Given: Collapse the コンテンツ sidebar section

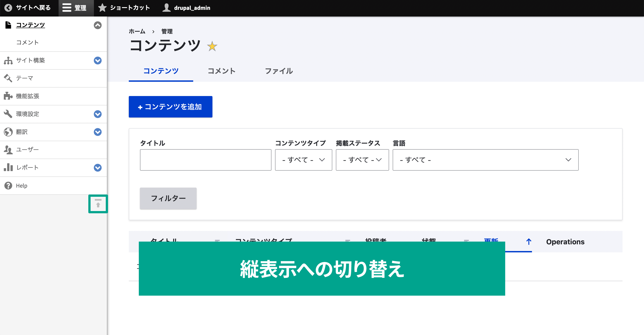Looking at the screenshot, I should (x=97, y=25).
